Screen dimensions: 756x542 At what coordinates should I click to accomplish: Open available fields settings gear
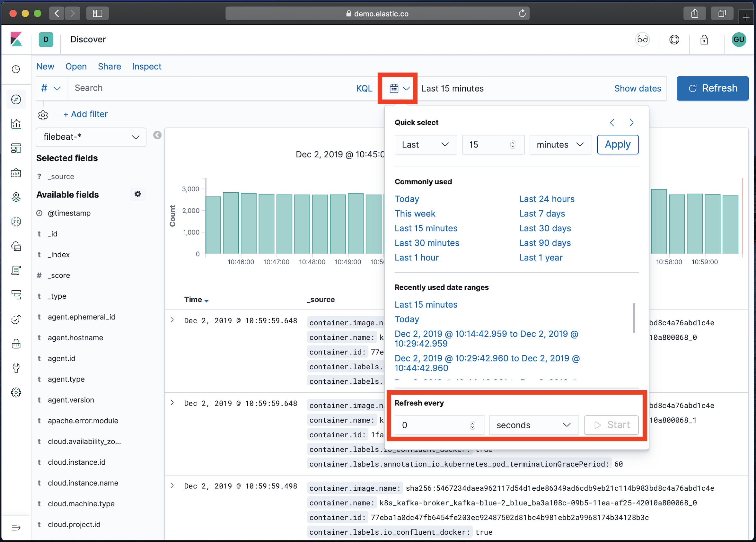point(138,194)
